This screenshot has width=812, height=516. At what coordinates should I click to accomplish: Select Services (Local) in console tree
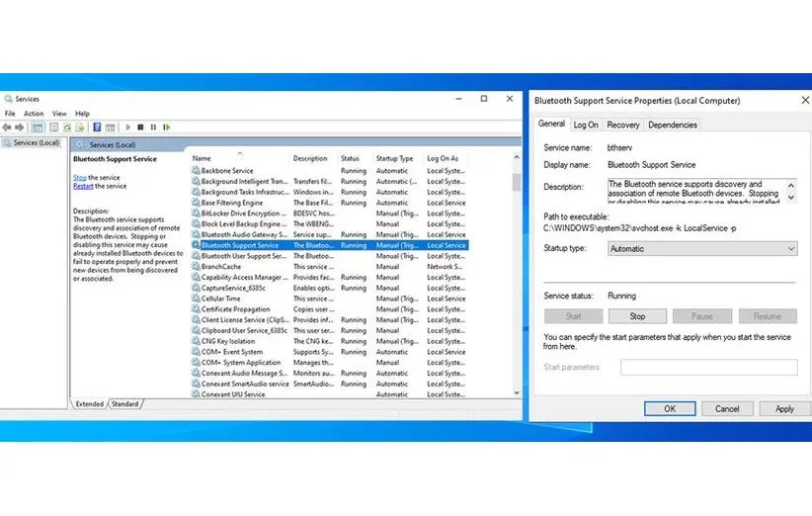tap(36, 143)
